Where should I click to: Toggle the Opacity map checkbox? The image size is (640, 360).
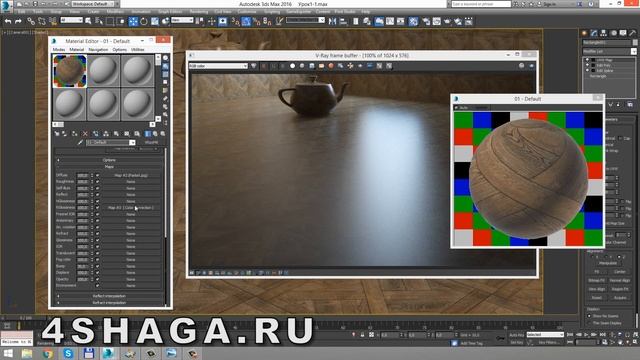98,279
